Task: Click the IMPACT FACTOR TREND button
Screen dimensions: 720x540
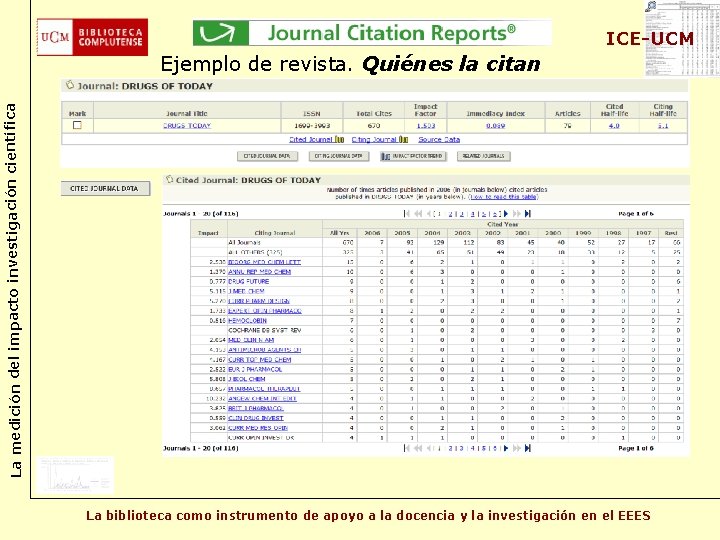Action: click(x=413, y=156)
